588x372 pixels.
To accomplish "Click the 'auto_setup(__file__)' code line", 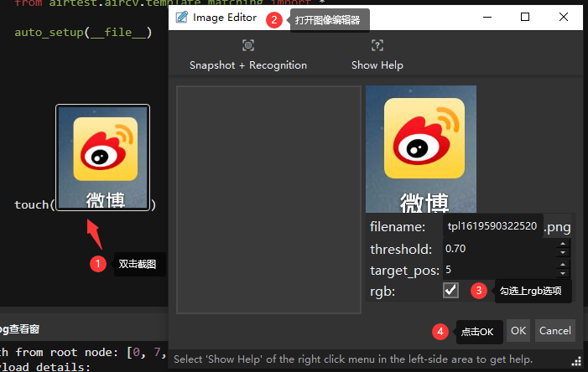I will click(83, 32).
